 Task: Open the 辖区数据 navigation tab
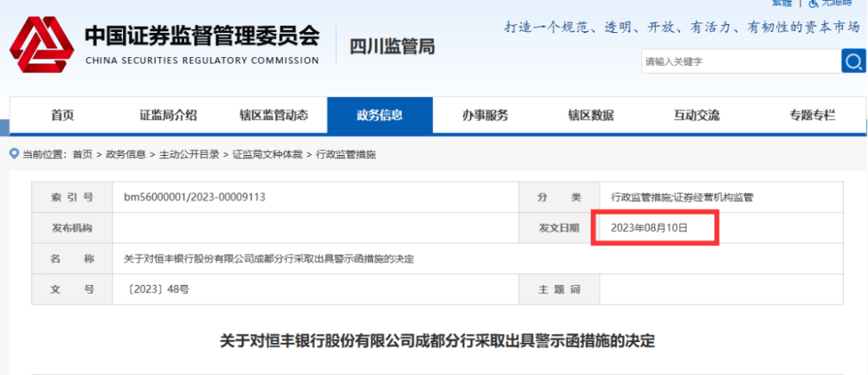591,116
